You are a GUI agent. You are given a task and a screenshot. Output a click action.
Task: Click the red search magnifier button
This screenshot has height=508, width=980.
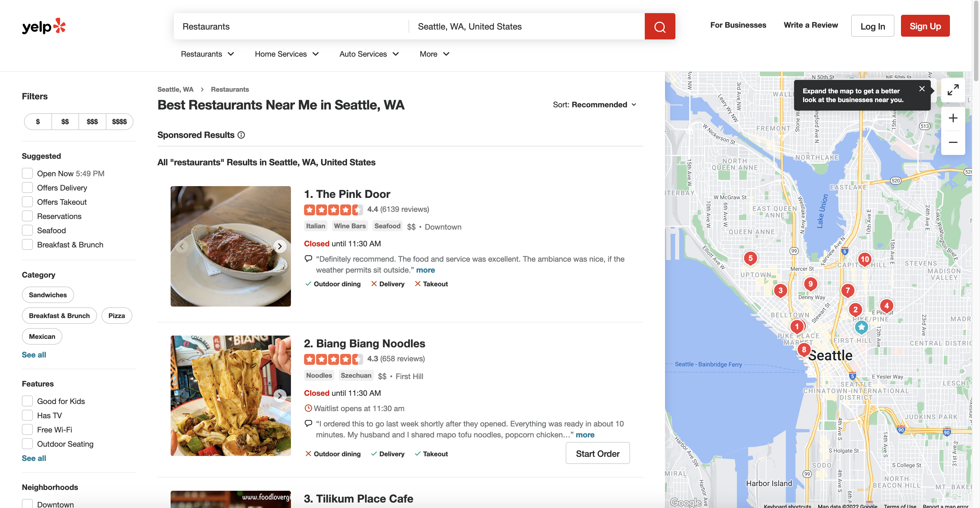click(659, 26)
